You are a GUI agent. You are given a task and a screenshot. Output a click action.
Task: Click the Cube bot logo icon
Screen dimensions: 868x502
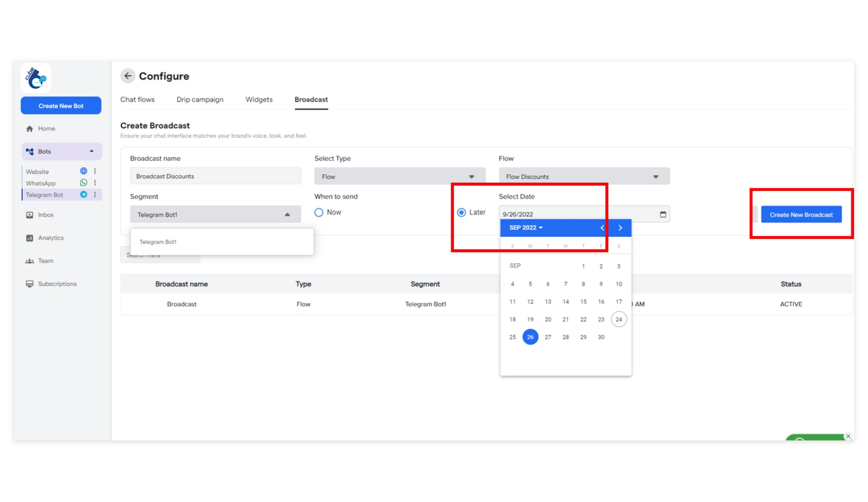click(36, 78)
